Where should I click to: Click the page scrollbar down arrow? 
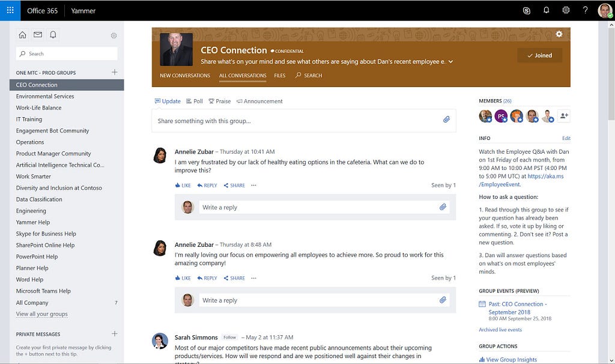pyautogui.click(x=611, y=360)
